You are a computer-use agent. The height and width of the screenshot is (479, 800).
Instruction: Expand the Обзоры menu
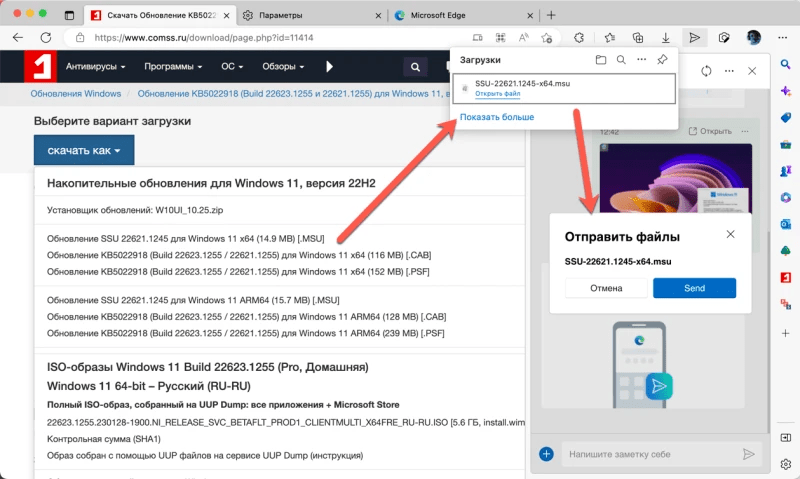click(283, 66)
